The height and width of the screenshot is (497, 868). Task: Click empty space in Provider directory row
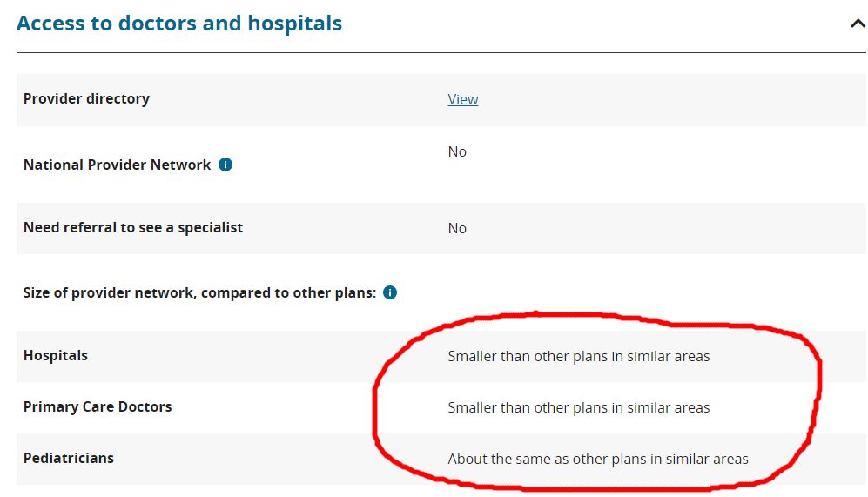click(664, 99)
